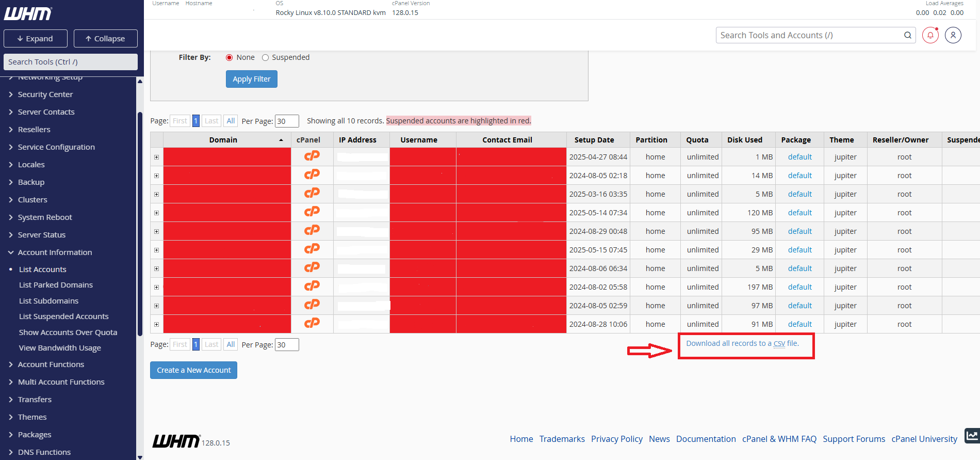Open Show Accounts Over Quota

(x=68, y=332)
